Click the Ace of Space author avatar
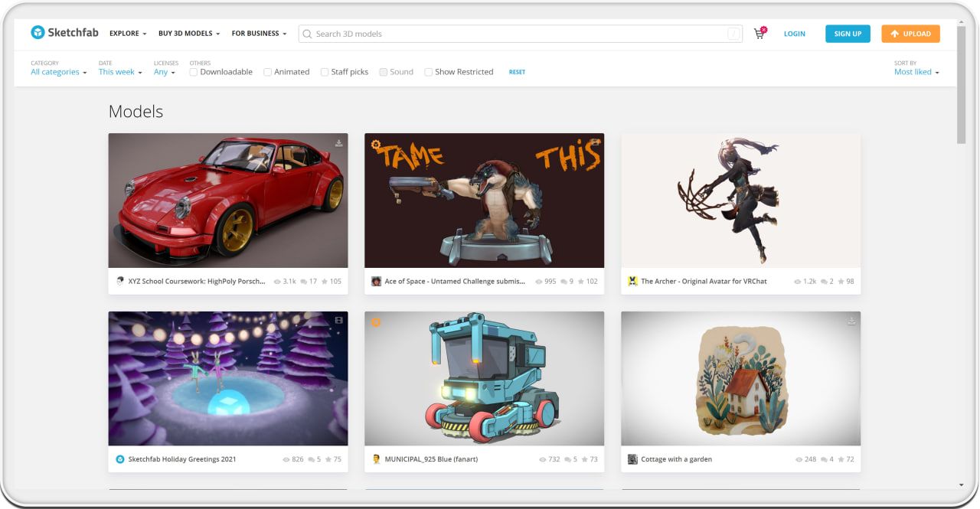Screen dimensions: 980x509 pyautogui.click(x=376, y=282)
